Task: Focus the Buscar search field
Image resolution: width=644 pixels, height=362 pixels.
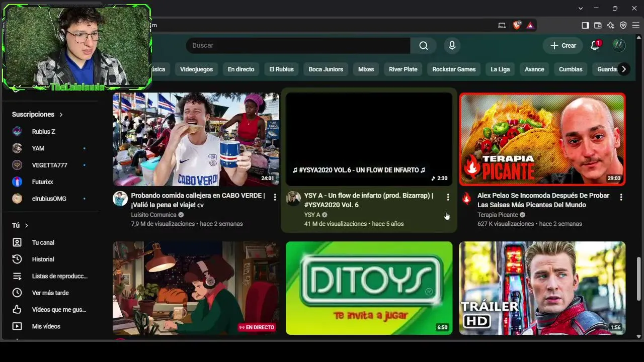Action: tap(298, 45)
